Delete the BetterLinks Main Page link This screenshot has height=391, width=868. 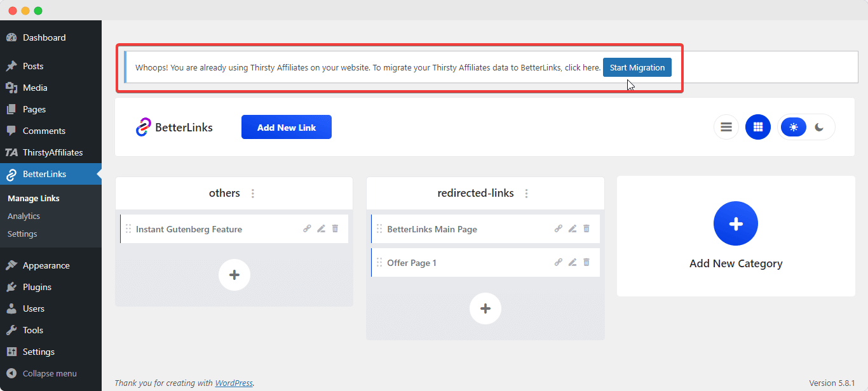[x=587, y=229]
